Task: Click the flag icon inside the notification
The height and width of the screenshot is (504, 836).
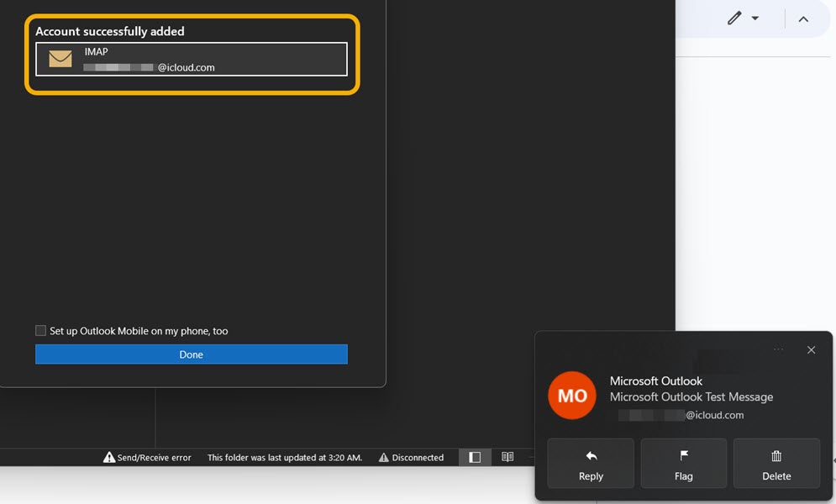Action: pos(683,454)
